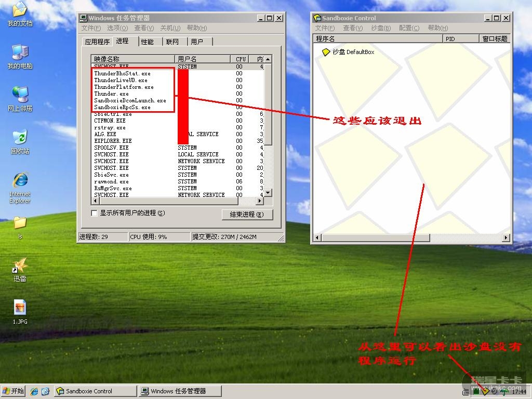This screenshot has width=532, height=399.
Task: Click the Task Manager title bar icon
Action: [x=83, y=18]
